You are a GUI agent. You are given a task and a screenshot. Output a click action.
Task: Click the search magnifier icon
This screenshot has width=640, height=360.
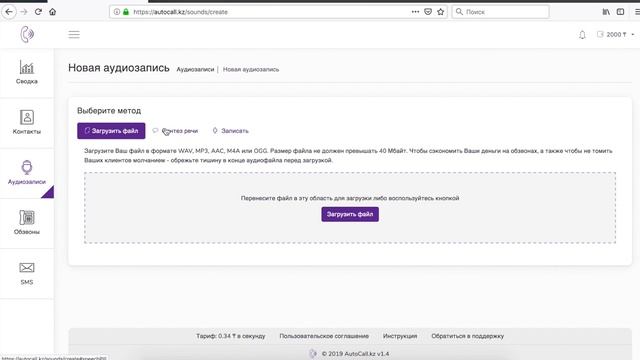pos(459,12)
